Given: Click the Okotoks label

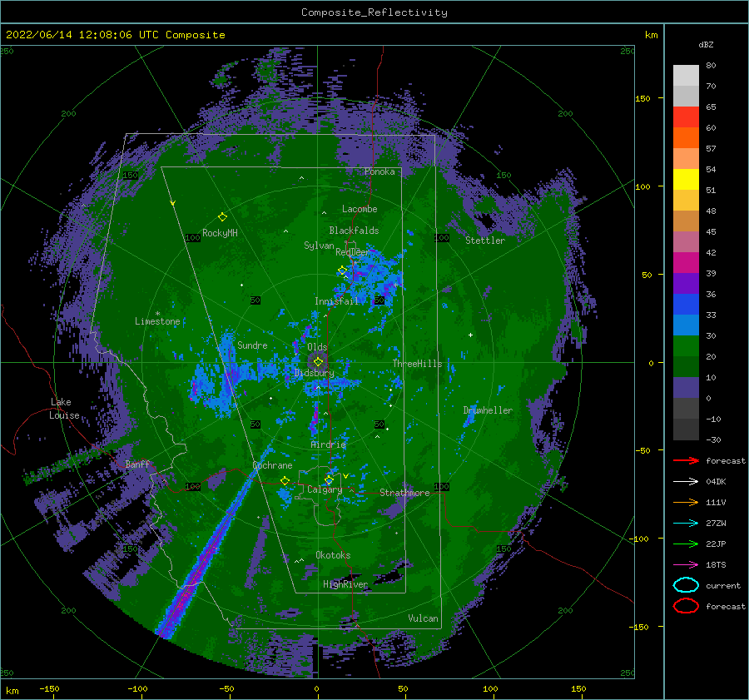Looking at the screenshot, I should point(333,555).
